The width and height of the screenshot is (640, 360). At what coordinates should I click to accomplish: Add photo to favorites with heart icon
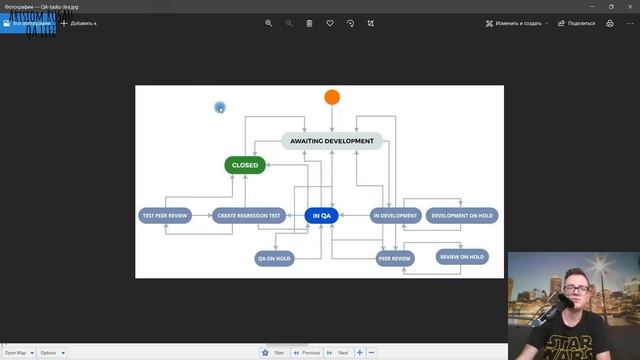[x=330, y=23]
